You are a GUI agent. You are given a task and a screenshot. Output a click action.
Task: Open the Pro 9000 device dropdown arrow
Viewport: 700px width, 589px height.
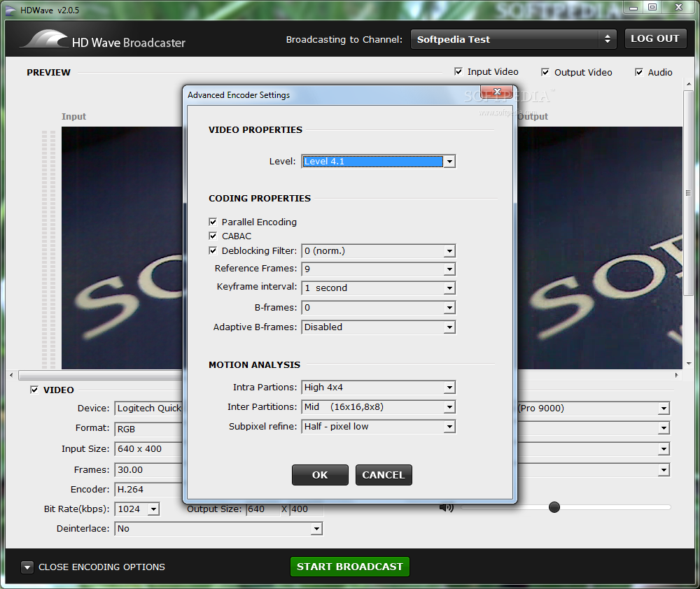click(664, 409)
